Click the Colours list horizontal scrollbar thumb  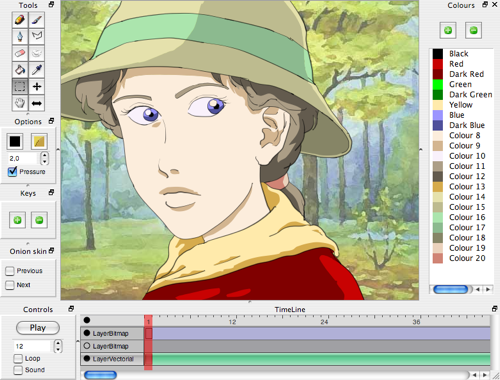point(451,289)
